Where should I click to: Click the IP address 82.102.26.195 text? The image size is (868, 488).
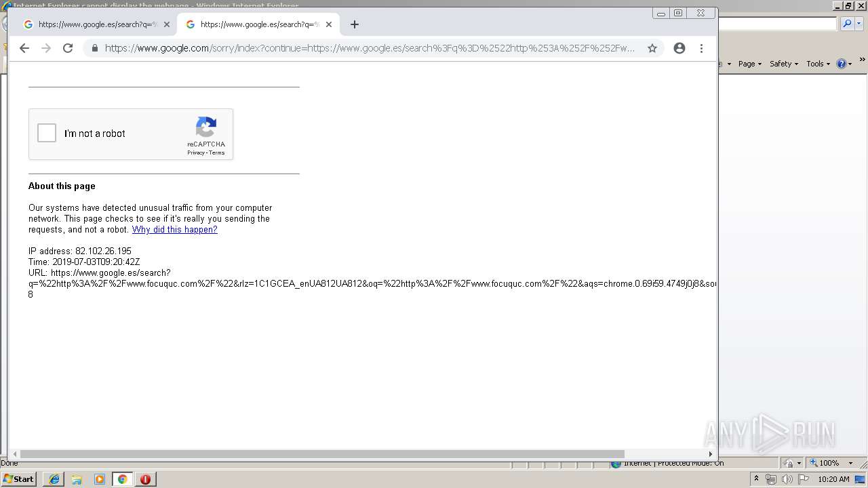coord(80,251)
